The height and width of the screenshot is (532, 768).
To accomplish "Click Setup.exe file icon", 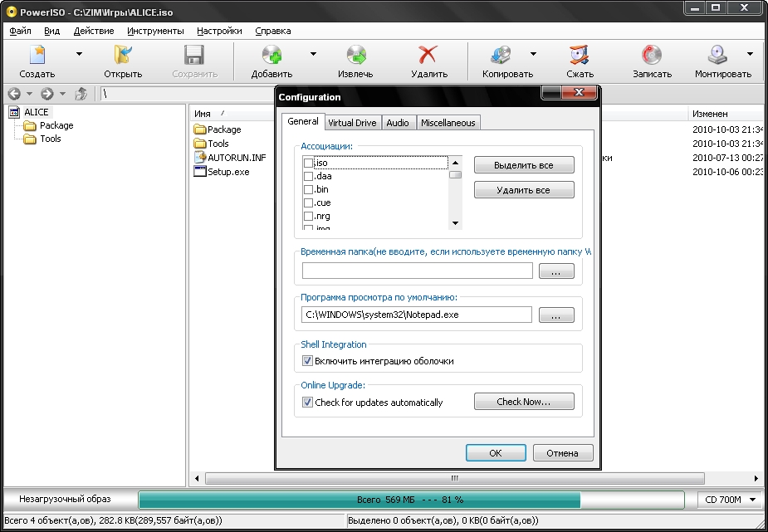I will [x=200, y=171].
